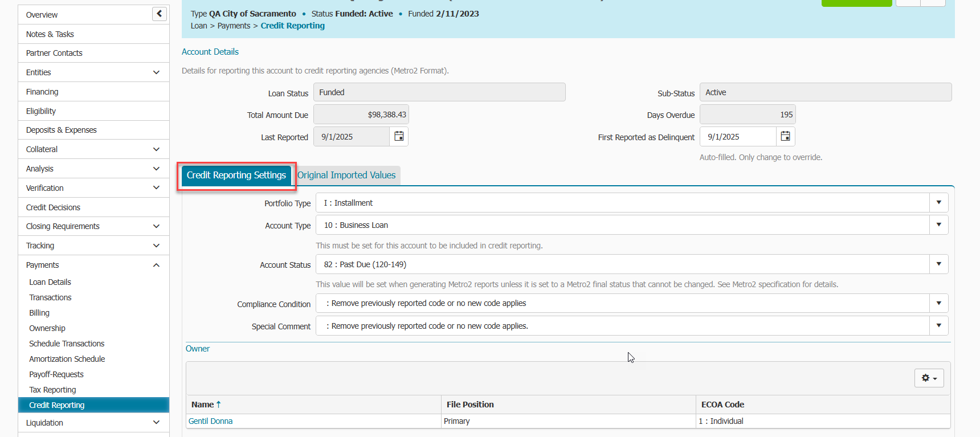Click the 'Payments' breadcrumb text
Screen dimensions: 980x437
(x=234, y=26)
